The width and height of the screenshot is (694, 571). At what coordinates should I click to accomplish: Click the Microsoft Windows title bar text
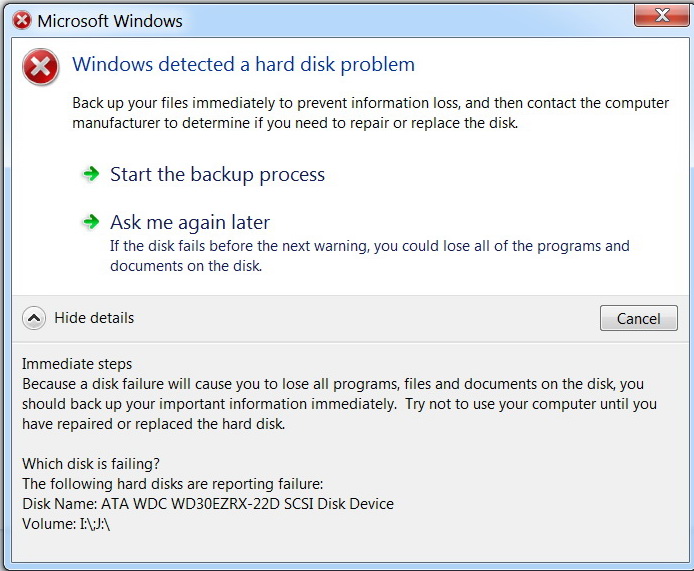(x=110, y=21)
